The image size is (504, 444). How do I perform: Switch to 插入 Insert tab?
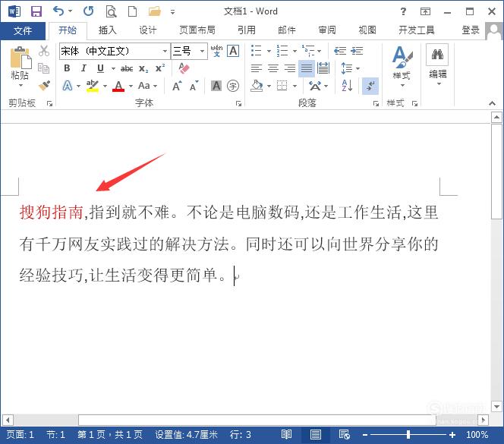pyautogui.click(x=107, y=30)
